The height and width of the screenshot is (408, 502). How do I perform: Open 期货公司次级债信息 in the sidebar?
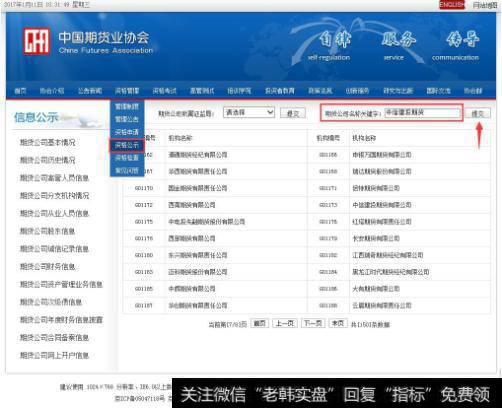[51, 302]
